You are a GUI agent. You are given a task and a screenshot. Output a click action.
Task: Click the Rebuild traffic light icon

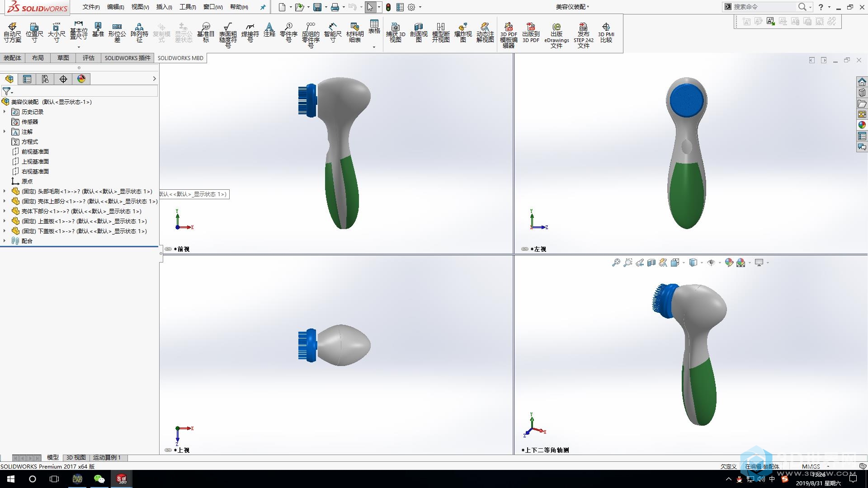388,7
